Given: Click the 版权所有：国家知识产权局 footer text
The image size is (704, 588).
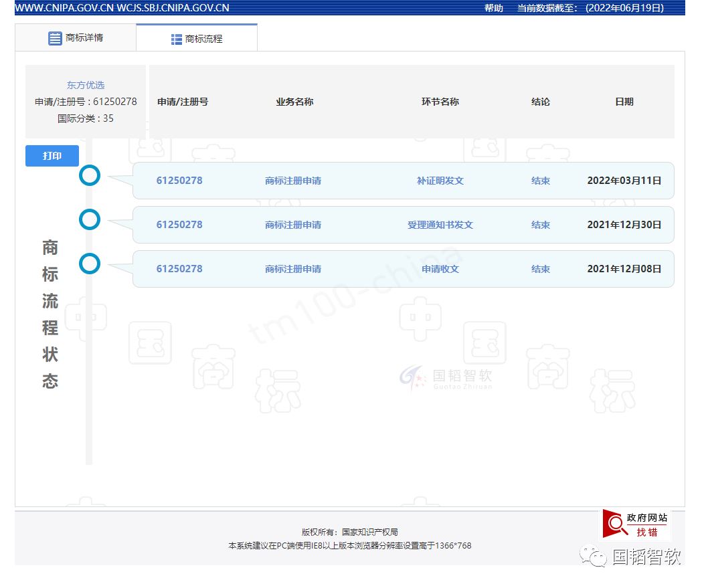Looking at the screenshot, I should tap(350, 532).
